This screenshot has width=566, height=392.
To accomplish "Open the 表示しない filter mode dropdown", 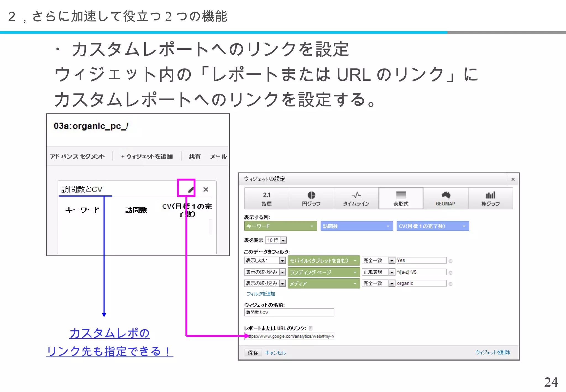I will coord(265,260).
